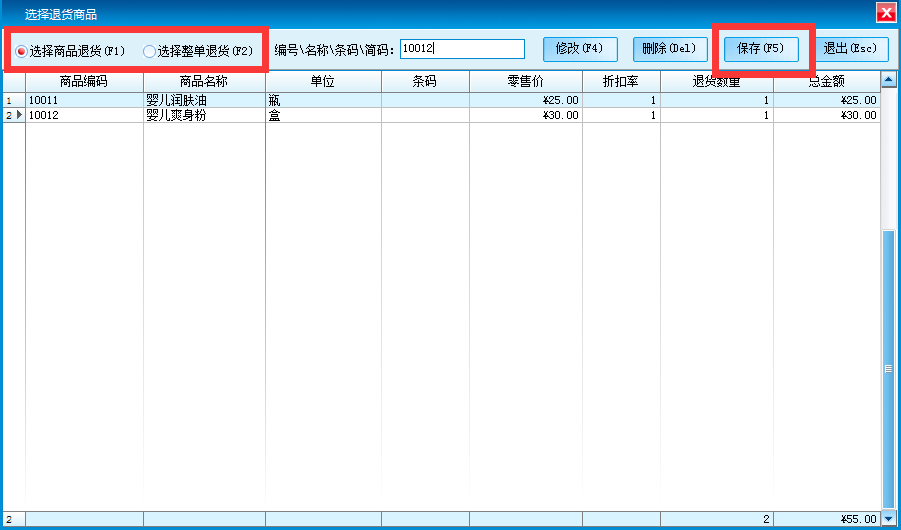Click the scrollbar up arrow
The image size is (901, 530).
(x=887, y=80)
